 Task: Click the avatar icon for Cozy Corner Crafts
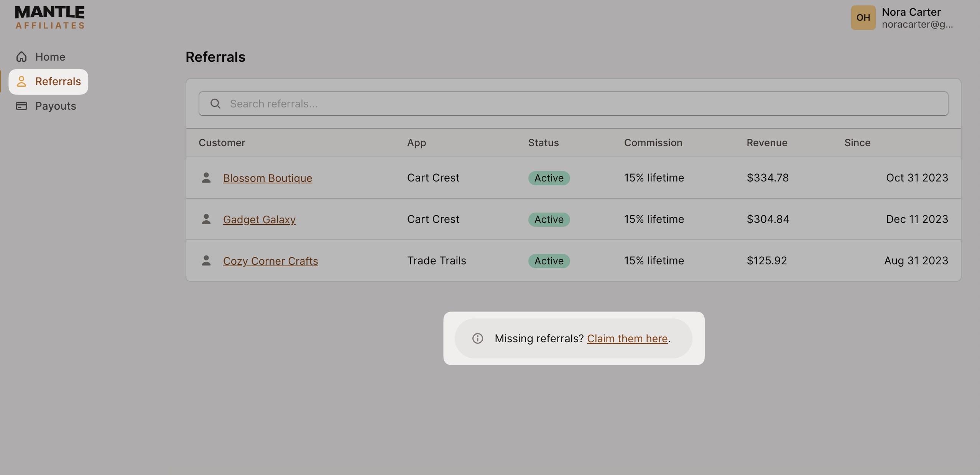tap(206, 260)
